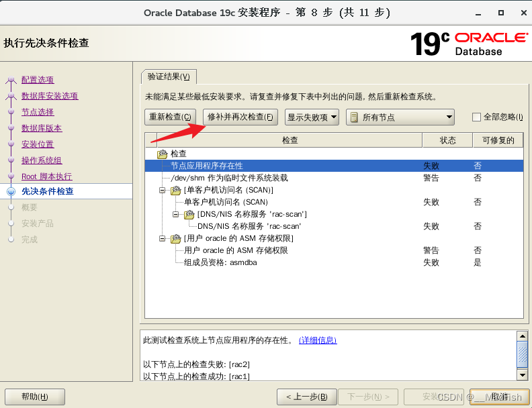Select the 单客户机访问名 (SCAN) child row

tap(335, 202)
